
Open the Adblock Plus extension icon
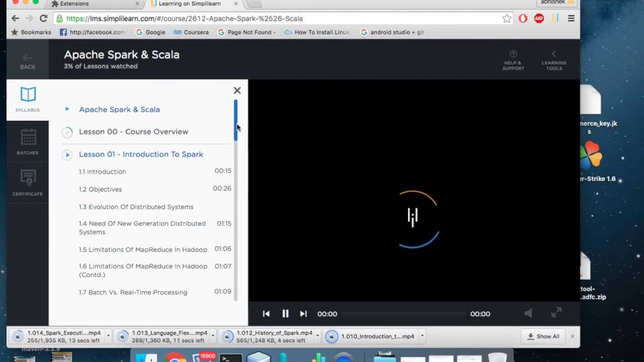(x=539, y=19)
